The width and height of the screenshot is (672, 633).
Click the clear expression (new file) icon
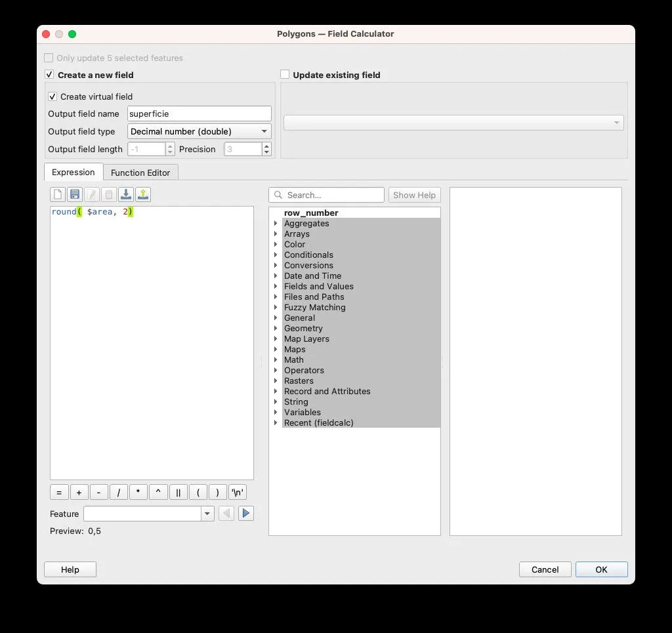(x=58, y=195)
